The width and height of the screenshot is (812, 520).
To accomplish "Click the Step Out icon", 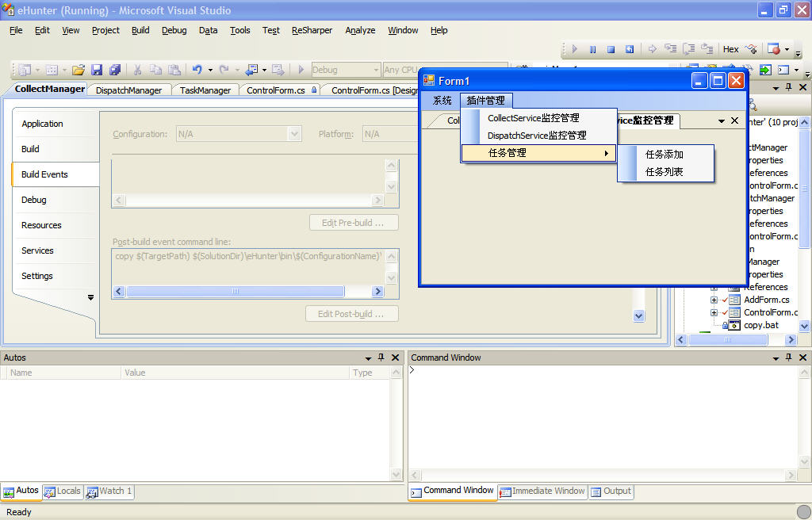I will click(707, 49).
